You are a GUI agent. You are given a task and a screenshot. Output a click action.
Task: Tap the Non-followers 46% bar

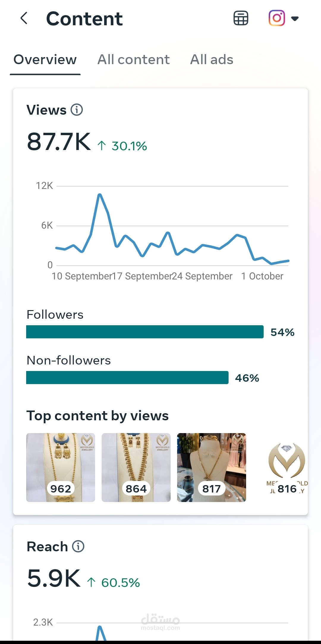[127, 378]
